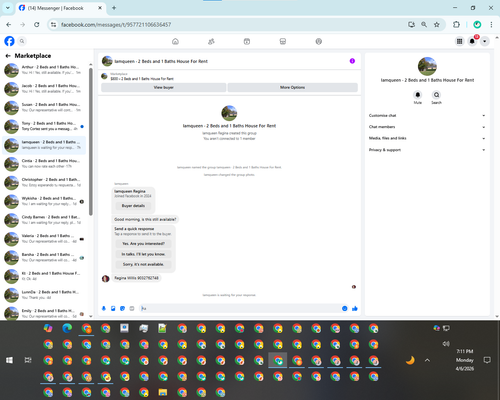Send quick reply 'Sorry, it's not available.'

pos(143,264)
